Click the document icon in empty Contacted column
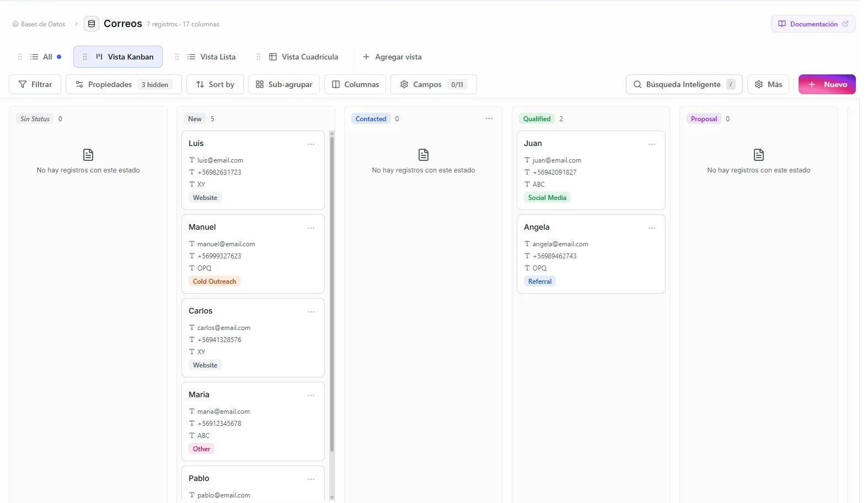This screenshot has height=503, width=868. pos(424,155)
